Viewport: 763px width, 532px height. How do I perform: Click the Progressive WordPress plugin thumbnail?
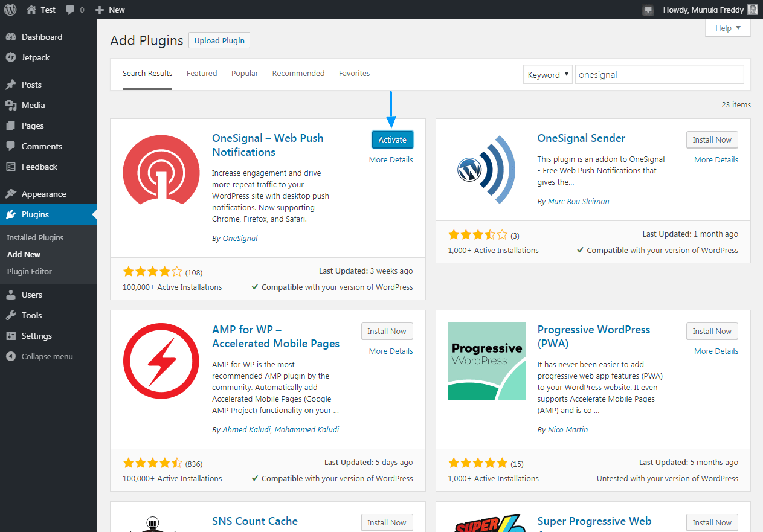(487, 361)
